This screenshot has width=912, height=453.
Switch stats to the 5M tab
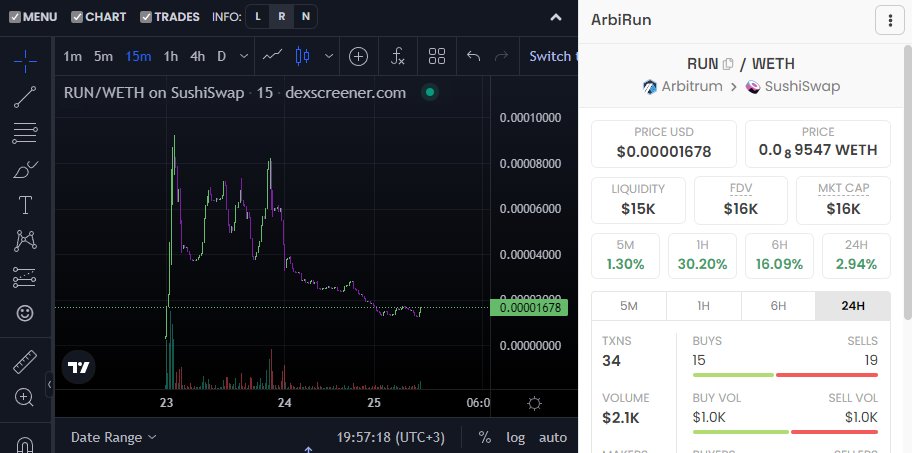coord(629,306)
